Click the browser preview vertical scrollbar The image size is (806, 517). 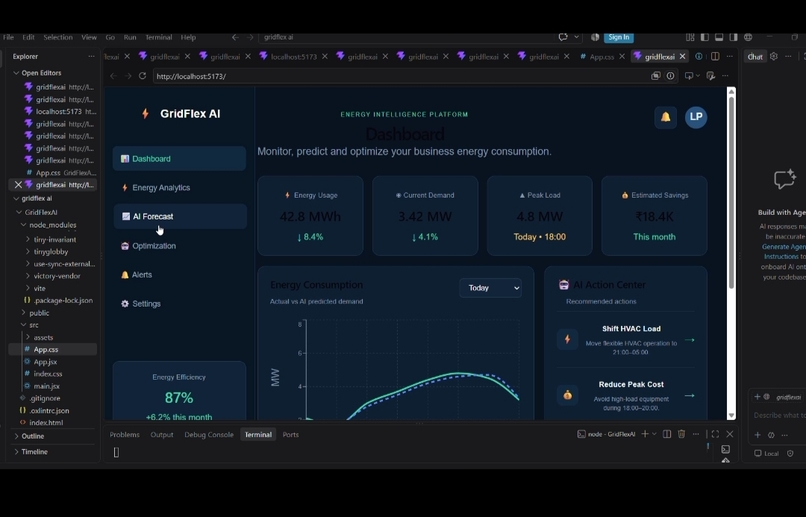coord(731,192)
